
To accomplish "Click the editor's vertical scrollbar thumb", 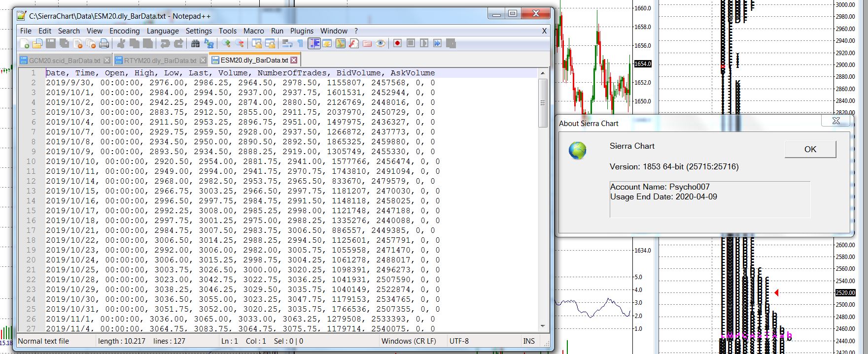I will click(543, 103).
